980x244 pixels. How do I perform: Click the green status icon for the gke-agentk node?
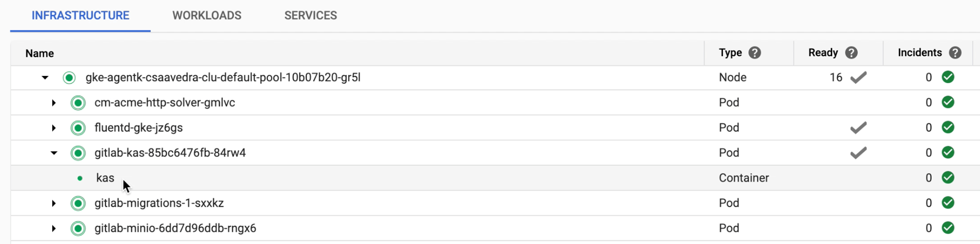pyautogui.click(x=69, y=78)
